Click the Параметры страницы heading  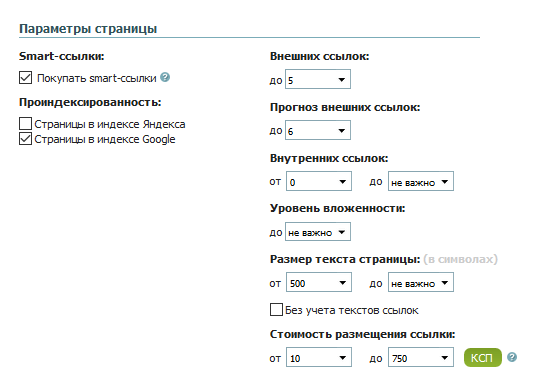point(88,28)
